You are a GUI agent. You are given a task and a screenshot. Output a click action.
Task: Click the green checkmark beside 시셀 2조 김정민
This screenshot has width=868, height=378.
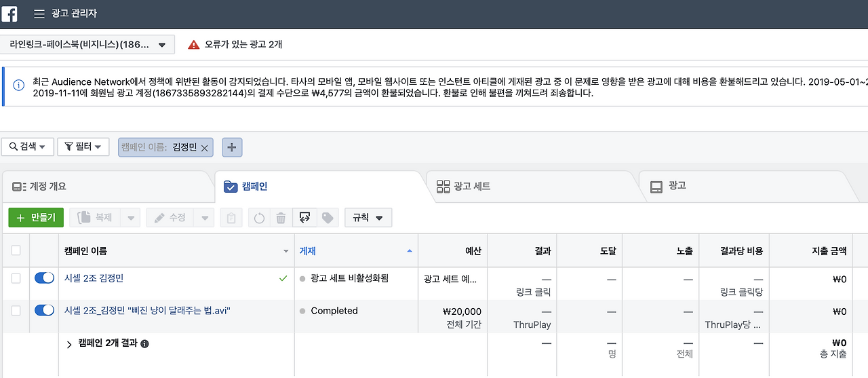coord(283,278)
